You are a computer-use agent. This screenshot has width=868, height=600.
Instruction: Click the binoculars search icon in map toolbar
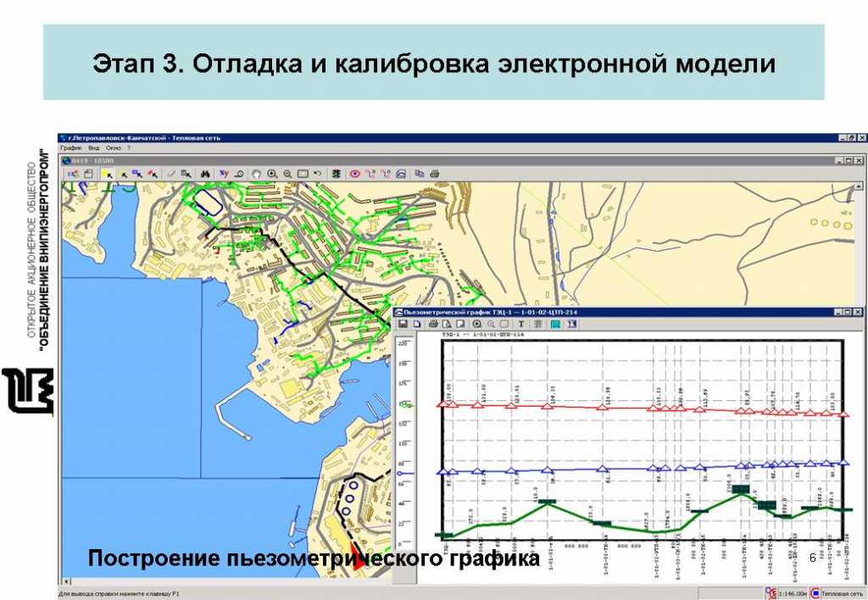coord(204,173)
